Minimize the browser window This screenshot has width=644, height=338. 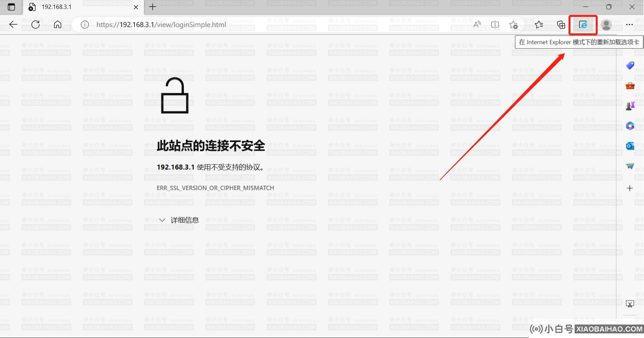[585, 7]
